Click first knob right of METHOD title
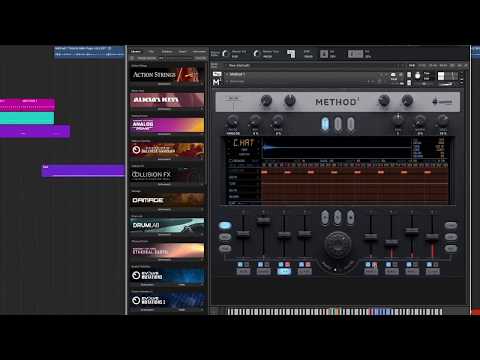Image resolution: width=480 pixels, height=360 pixels. click(384, 100)
